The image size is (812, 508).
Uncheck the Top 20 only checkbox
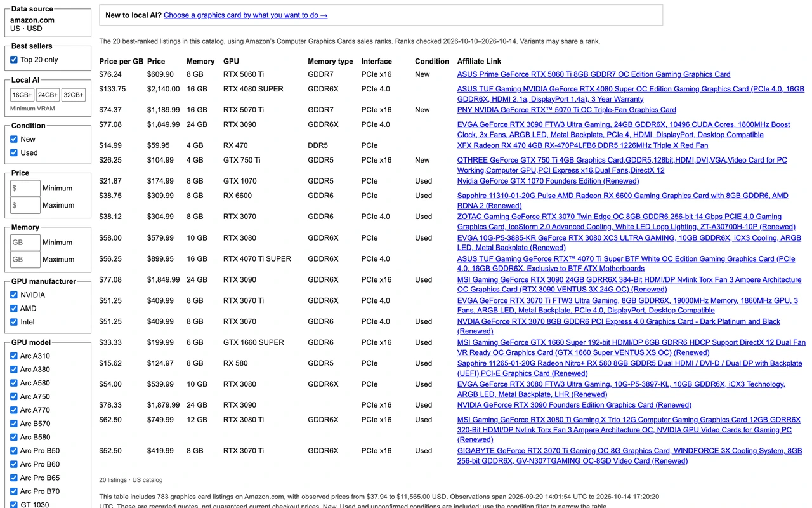click(14, 60)
